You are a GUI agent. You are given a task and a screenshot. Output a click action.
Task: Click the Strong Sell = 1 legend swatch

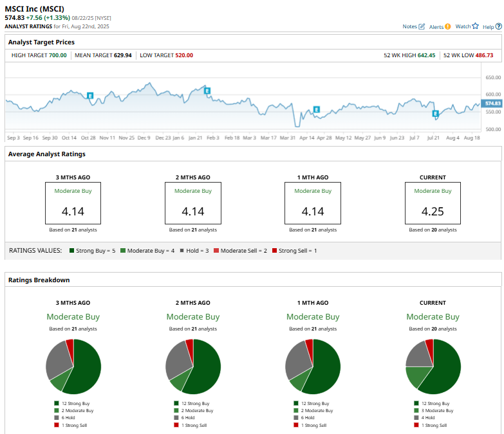[274, 251]
